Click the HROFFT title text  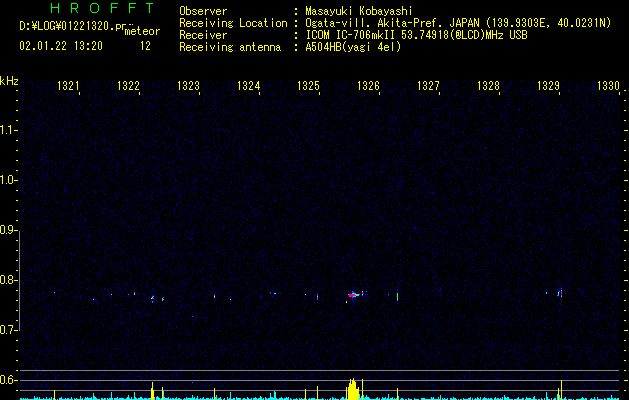tap(103, 8)
